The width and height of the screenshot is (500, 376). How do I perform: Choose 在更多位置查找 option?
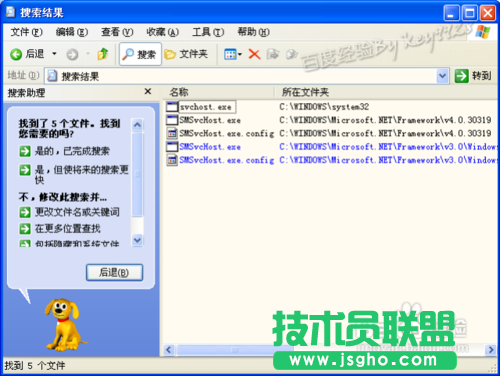coord(68,229)
